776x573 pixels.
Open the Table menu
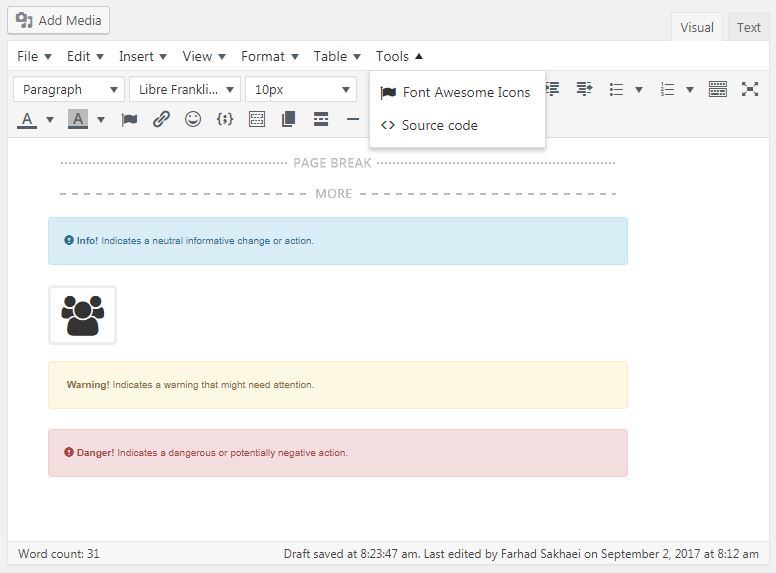pos(337,56)
